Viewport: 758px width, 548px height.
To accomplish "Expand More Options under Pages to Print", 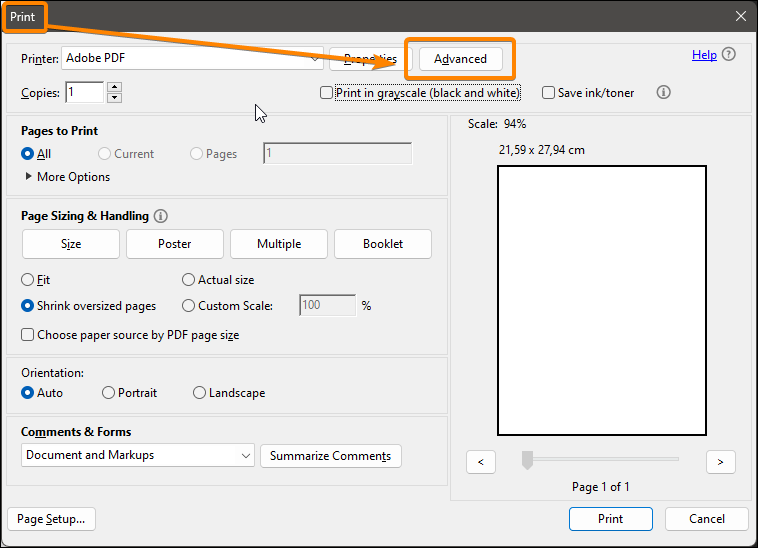I will (x=28, y=177).
